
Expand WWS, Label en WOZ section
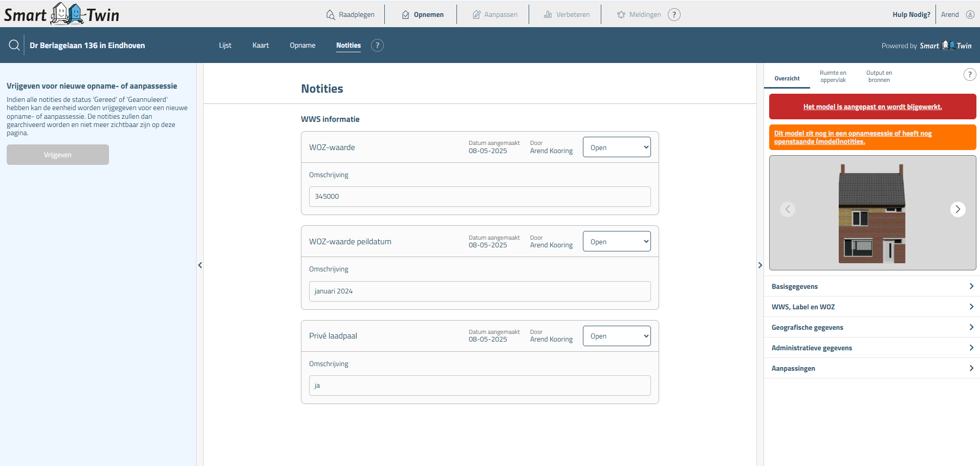click(872, 307)
